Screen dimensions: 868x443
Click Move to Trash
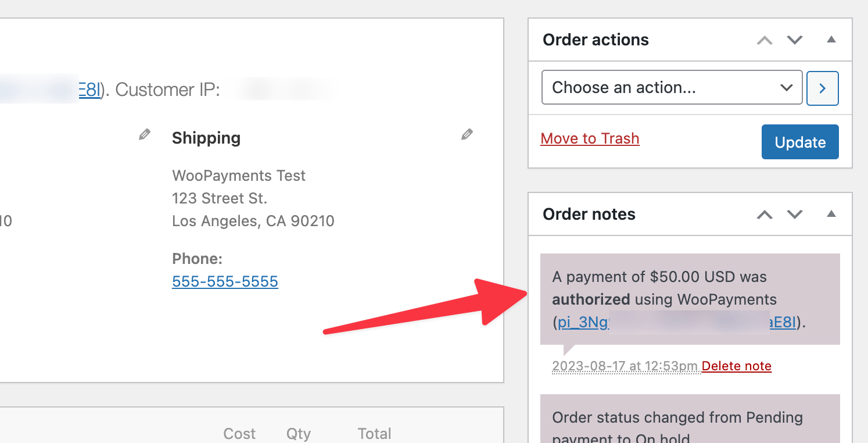[x=590, y=138]
